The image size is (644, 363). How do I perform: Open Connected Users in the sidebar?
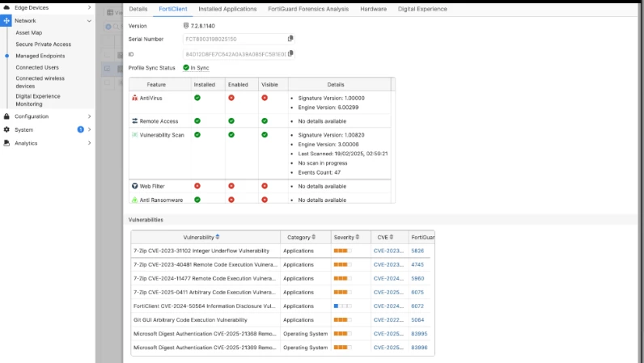[37, 67]
